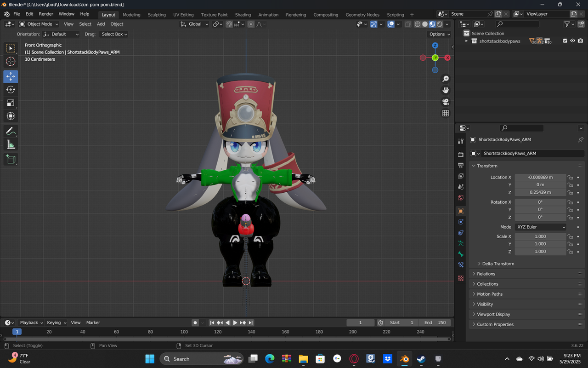Select the Scale tool in toolbar
This screenshot has height=368, width=588.
pos(11,103)
